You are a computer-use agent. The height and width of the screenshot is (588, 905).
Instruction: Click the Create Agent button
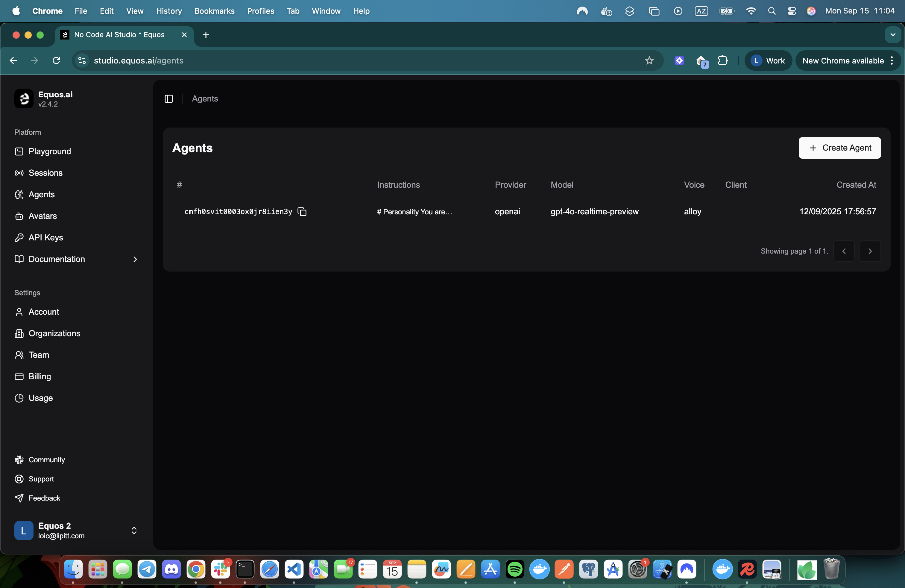click(839, 148)
